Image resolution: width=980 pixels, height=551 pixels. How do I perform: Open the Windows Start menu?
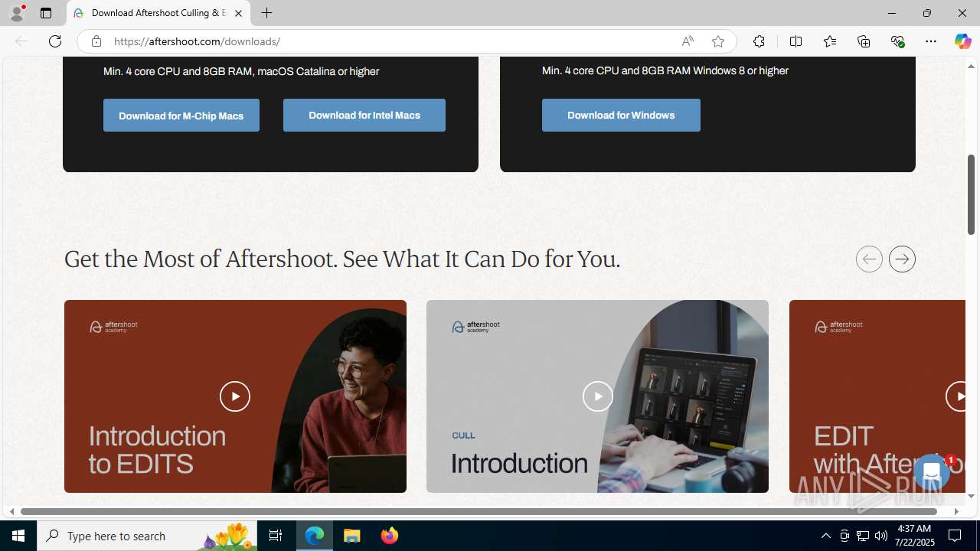click(x=18, y=536)
